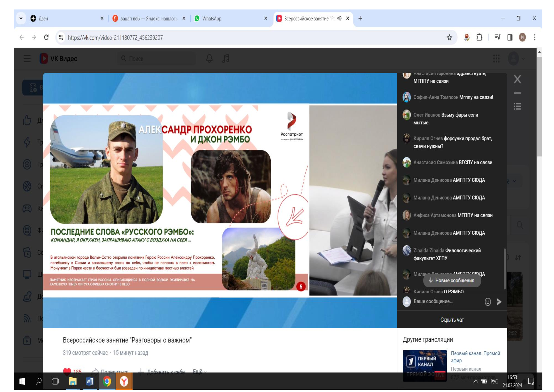
Task: Minimize the video player with dash icon
Action: (x=517, y=93)
